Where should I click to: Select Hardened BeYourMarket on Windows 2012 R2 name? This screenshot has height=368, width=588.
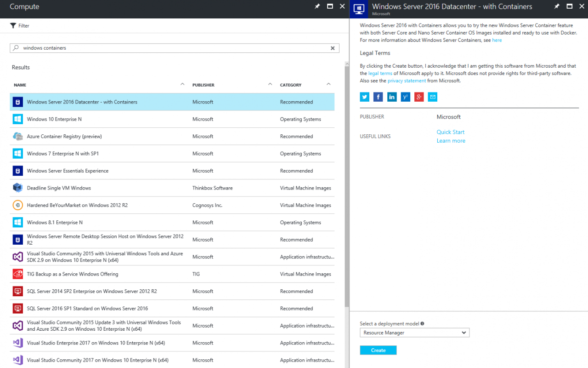tap(77, 205)
